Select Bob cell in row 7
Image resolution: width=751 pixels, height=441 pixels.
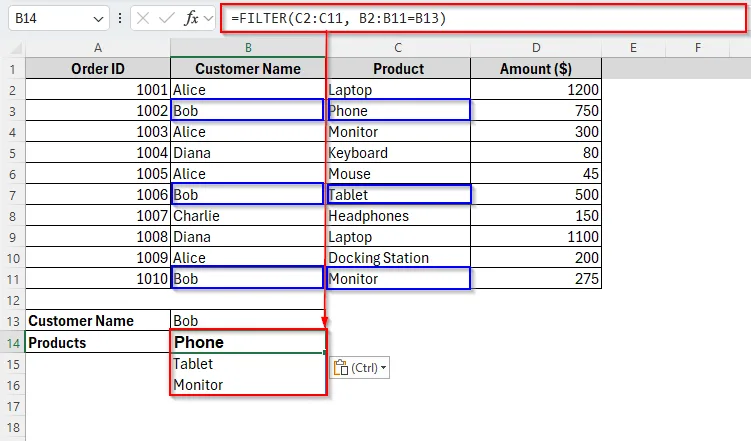coord(248,195)
